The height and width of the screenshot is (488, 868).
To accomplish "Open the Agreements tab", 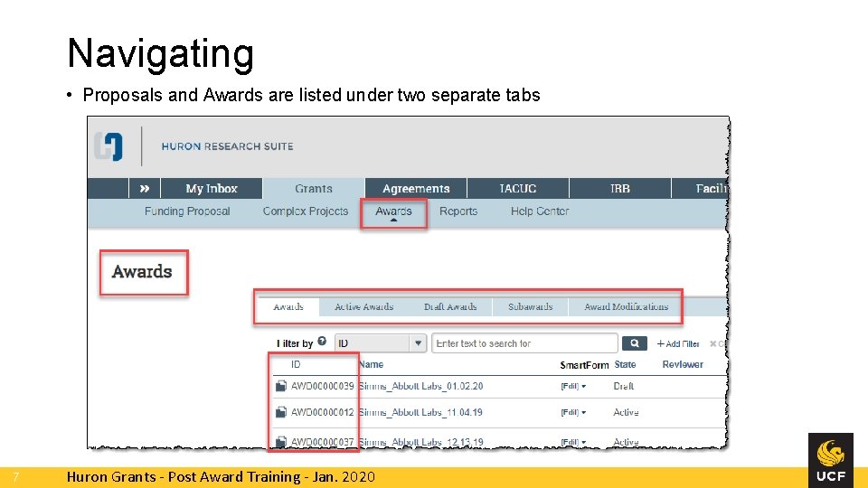I will pyautogui.click(x=416, y=188).
